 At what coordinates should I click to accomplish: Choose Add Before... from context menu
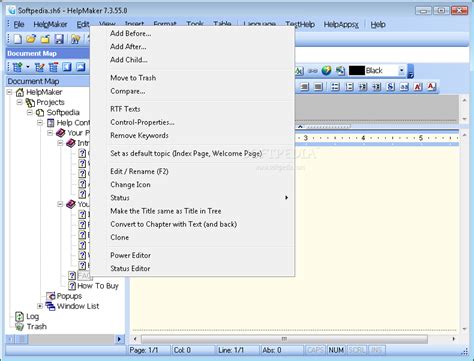pos(131,33)
